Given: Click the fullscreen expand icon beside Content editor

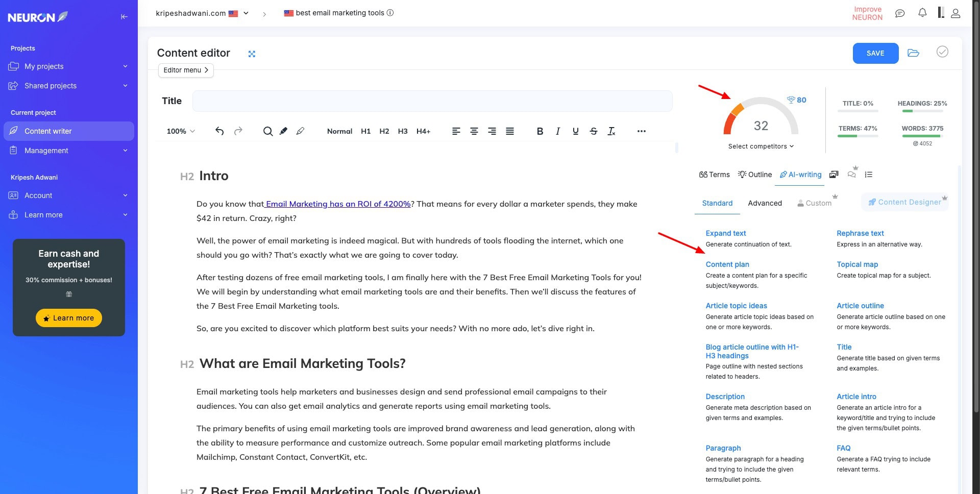Looking at the screenshot, I should [252, 54].
